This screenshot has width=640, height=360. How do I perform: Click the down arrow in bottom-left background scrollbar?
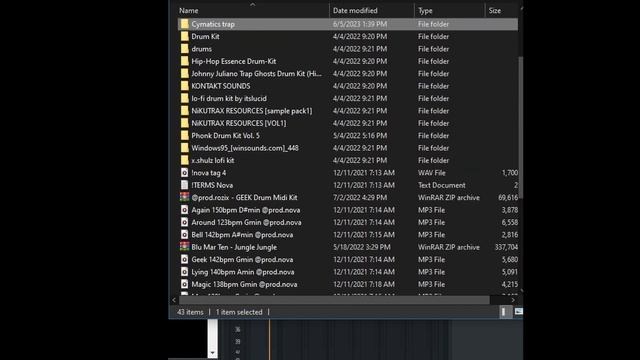pyautogui.click(x=212, y=353)
